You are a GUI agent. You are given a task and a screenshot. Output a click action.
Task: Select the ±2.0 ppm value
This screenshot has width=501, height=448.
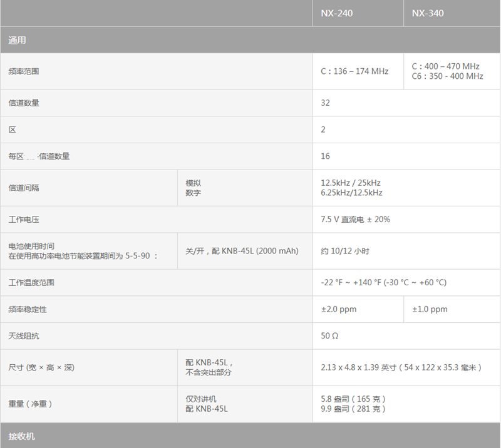(x=339, y=310)
